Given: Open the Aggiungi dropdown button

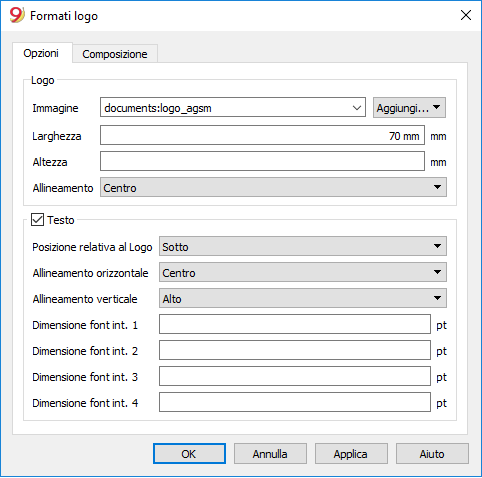Looking at the screenshot, I should pos(409,108).
